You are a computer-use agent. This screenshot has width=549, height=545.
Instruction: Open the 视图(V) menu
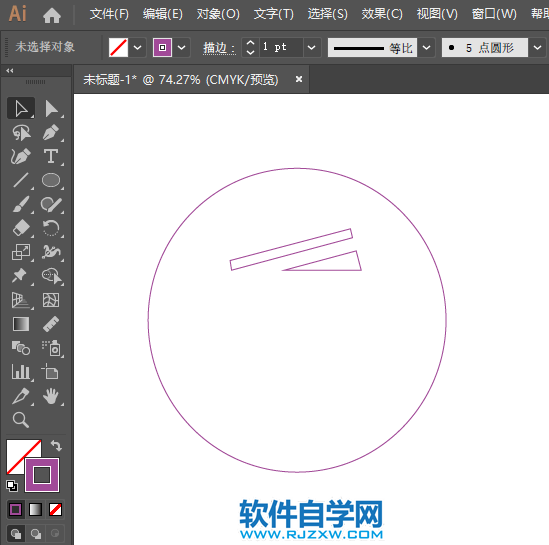tap(437, 14)
